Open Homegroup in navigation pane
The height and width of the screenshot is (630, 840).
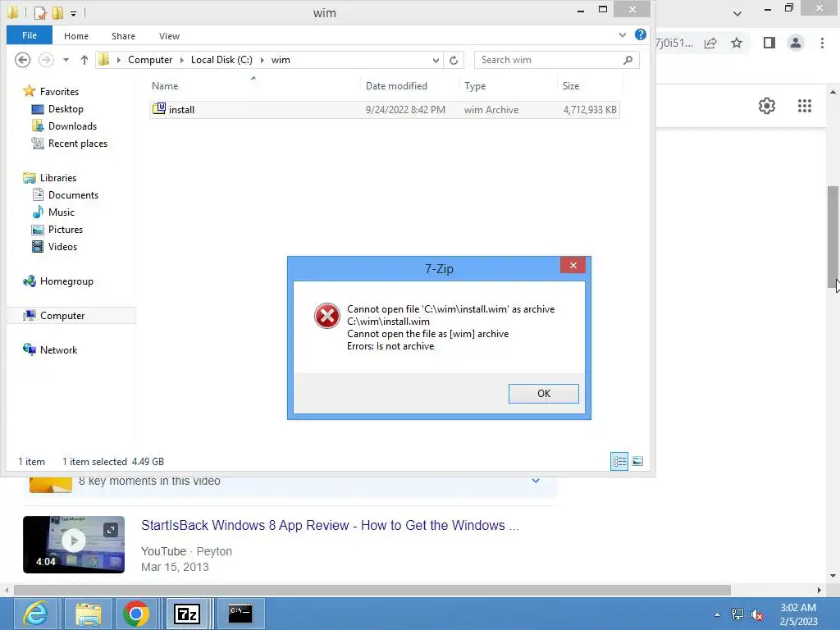coord(66,281)
